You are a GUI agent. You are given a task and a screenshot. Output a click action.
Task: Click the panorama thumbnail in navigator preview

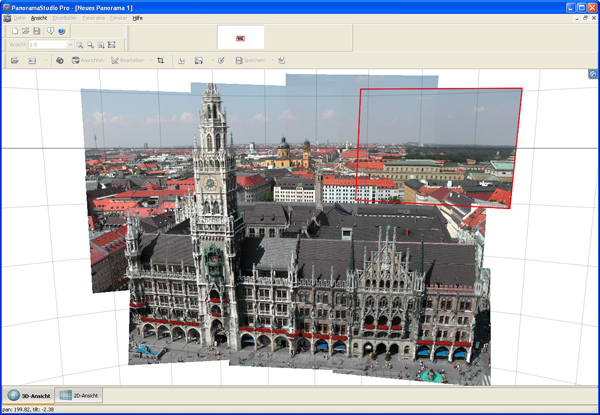tap(240, 38)
